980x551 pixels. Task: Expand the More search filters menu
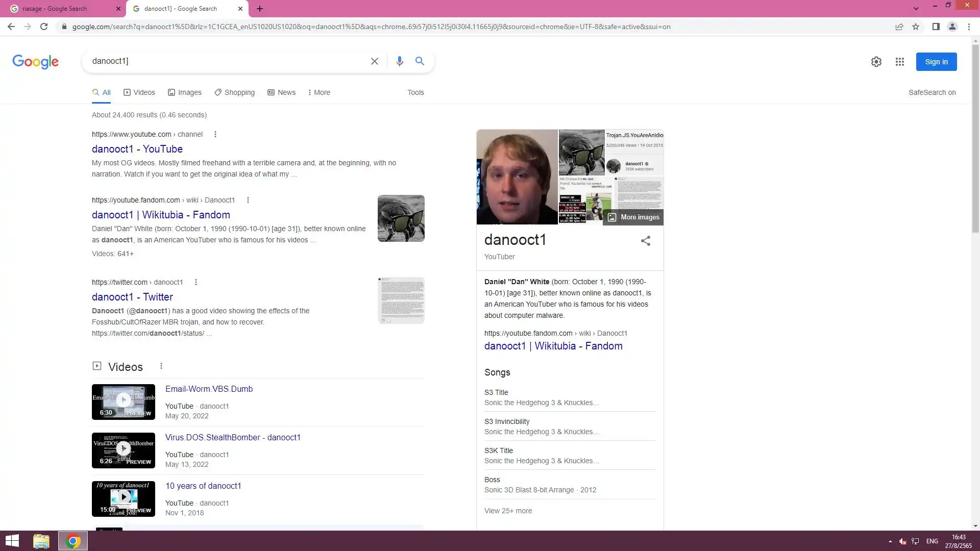(x=319, y=92)
